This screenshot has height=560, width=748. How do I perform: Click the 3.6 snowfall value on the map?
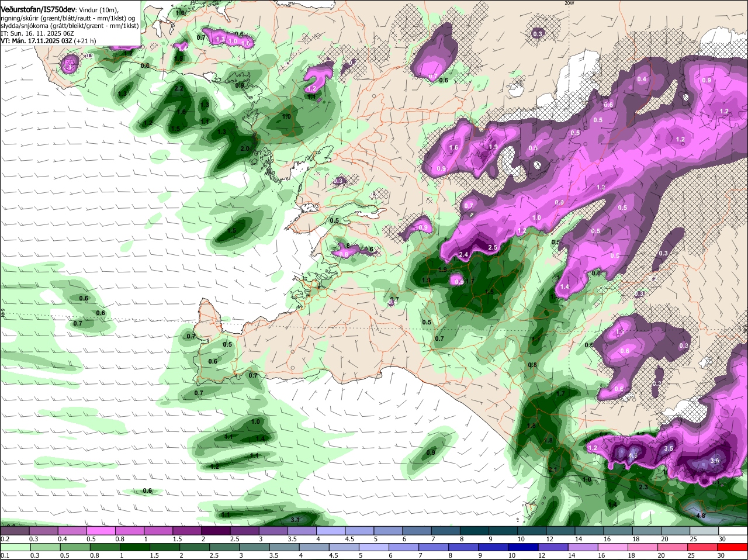point(714,461)
